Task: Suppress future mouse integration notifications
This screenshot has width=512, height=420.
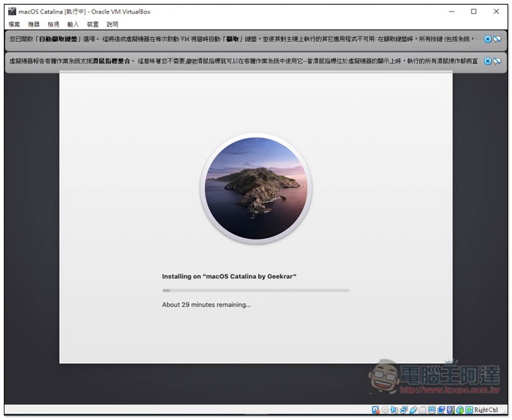Action: point(497,61)
